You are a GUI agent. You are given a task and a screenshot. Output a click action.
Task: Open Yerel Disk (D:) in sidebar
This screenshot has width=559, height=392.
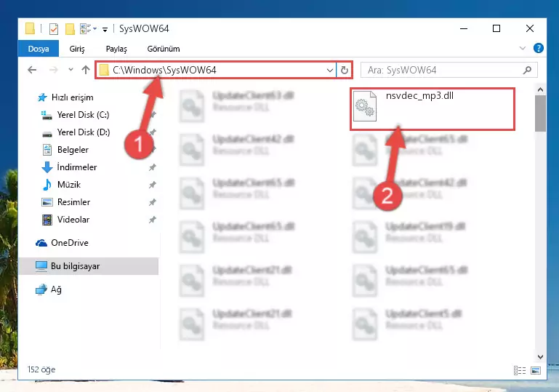pyautogui.click(x=76, y=132)
